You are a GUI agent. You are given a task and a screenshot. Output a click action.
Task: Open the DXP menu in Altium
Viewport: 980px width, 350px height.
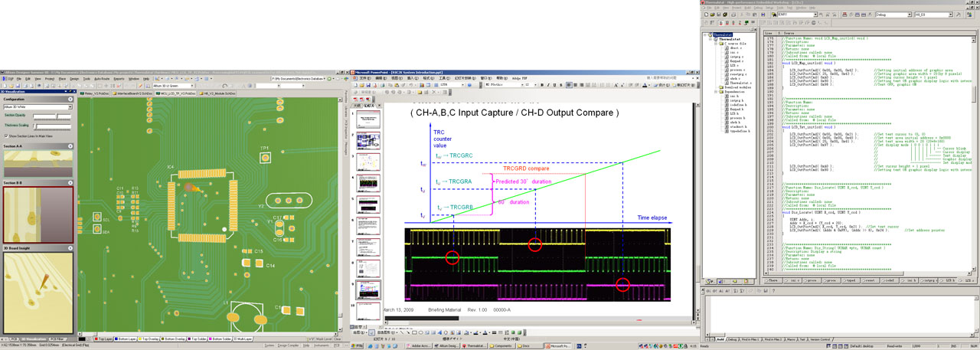tap(9, 79)
